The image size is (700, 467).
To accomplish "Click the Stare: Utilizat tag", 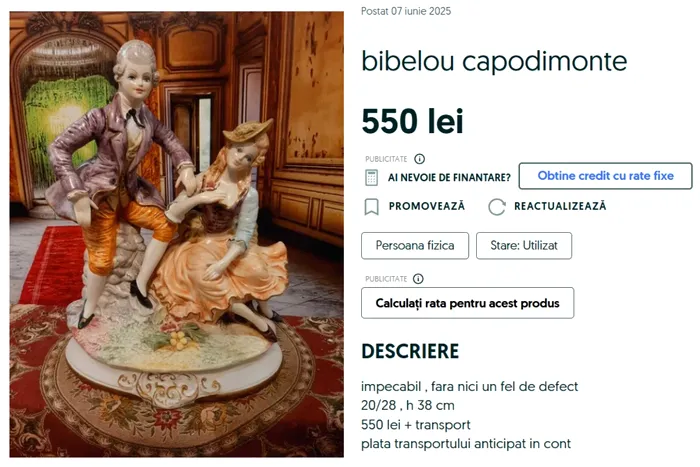I will click(524, 246).
